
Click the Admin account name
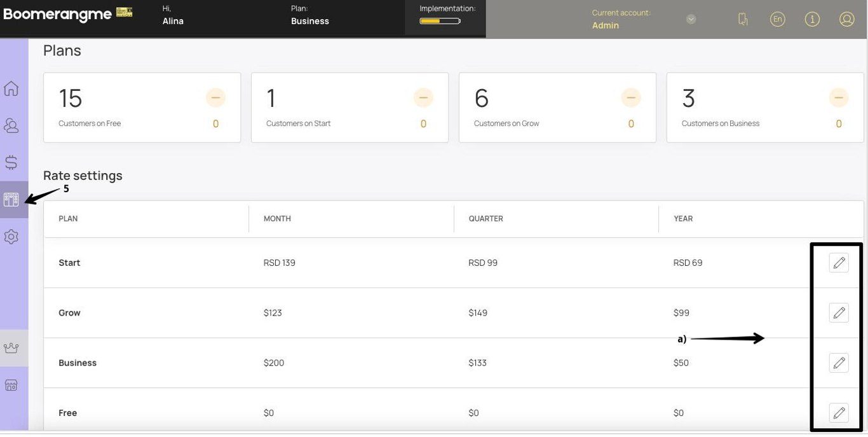point(606,25)
